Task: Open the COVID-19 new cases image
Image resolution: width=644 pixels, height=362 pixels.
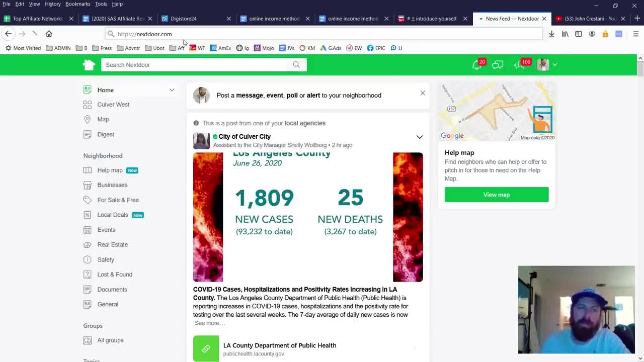Action: click(308, 217)
